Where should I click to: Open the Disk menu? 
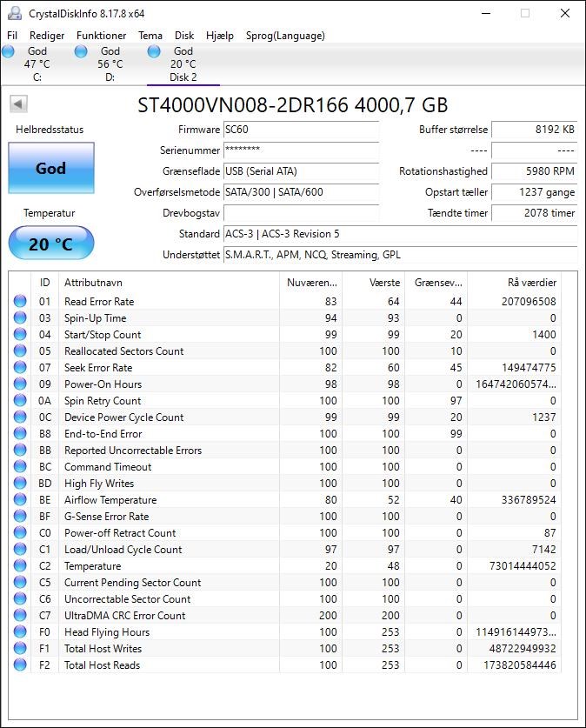tap(184, 36)
